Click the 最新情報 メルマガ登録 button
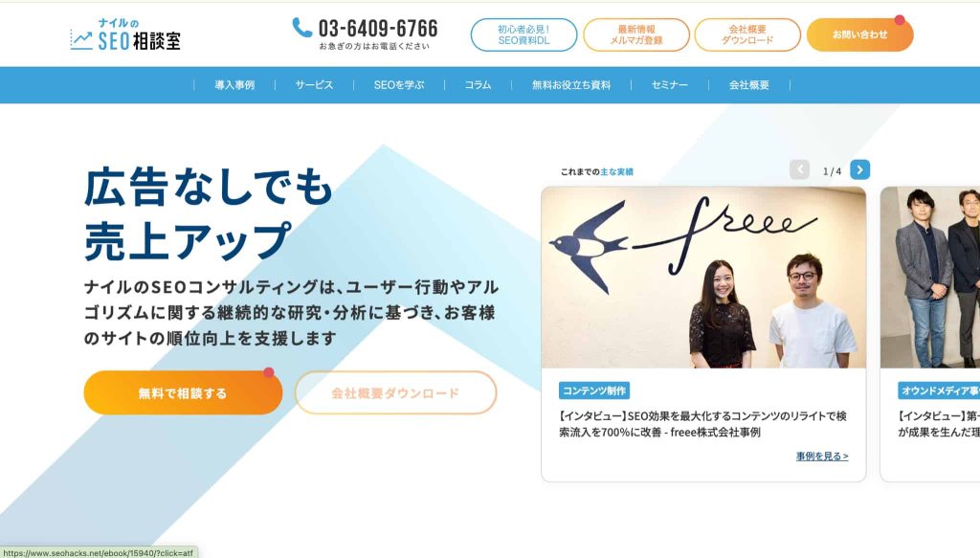This screenshot has width=980, height=558. tap(636, 34)
